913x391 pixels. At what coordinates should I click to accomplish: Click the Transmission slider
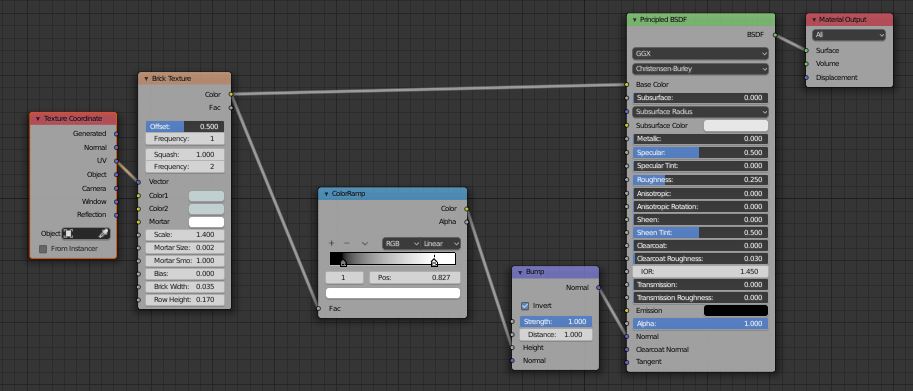coord(700,285)
